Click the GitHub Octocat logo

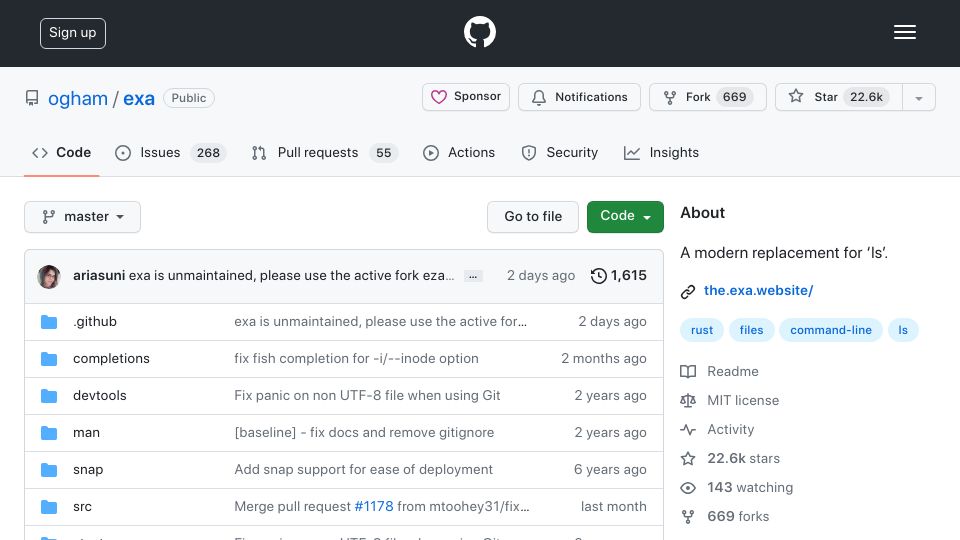click(x=479, y=32)
